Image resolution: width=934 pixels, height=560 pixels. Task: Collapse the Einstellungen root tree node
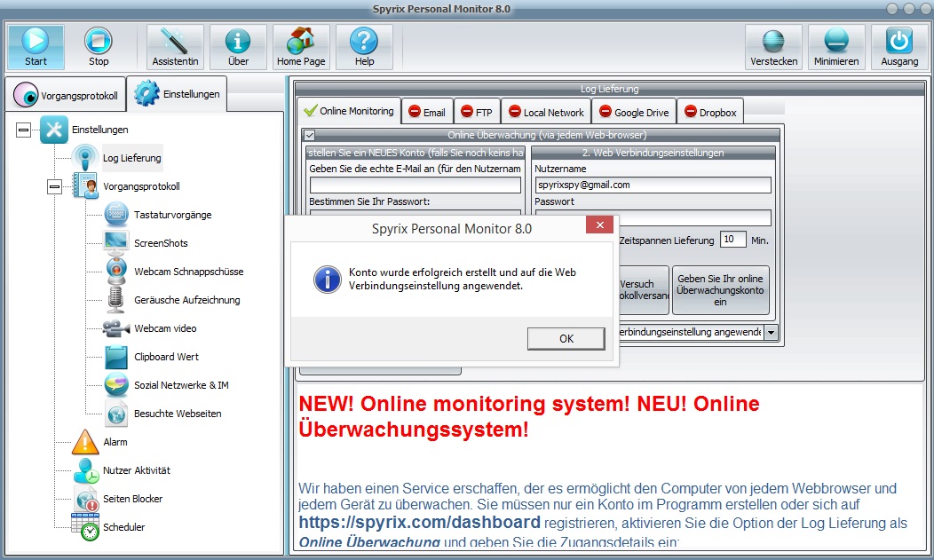tap(23, 130)
